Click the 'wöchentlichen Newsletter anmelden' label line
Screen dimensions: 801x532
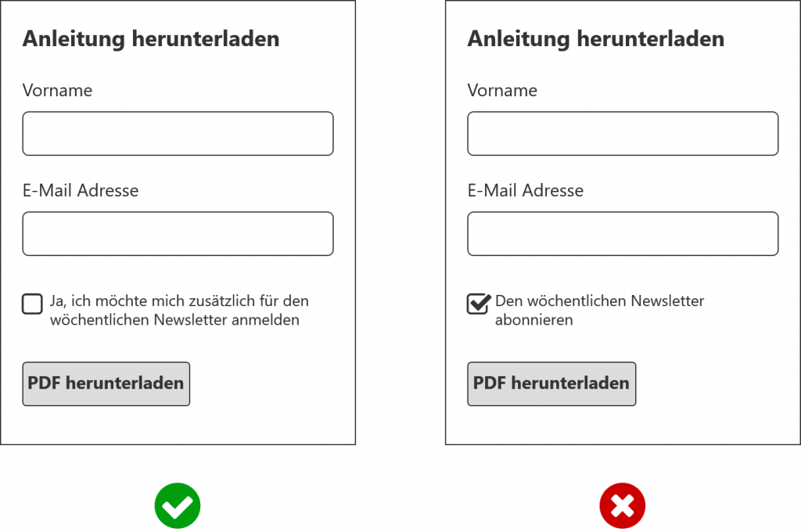pyautogui.click(x=174, y=320)
